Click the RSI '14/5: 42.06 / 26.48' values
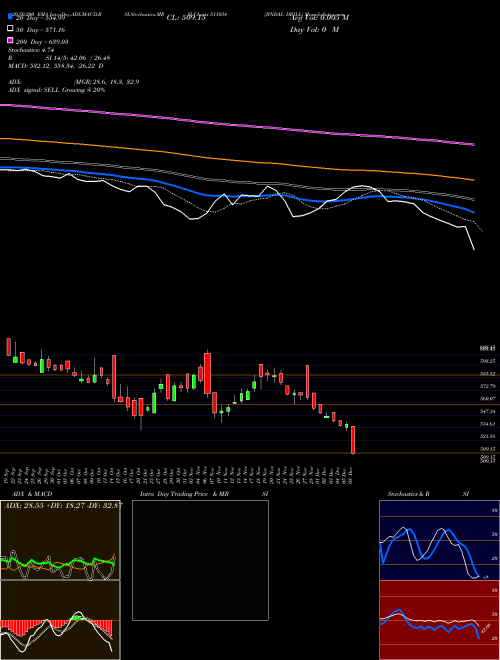500x660 pixels. click(x=80, y=58)
